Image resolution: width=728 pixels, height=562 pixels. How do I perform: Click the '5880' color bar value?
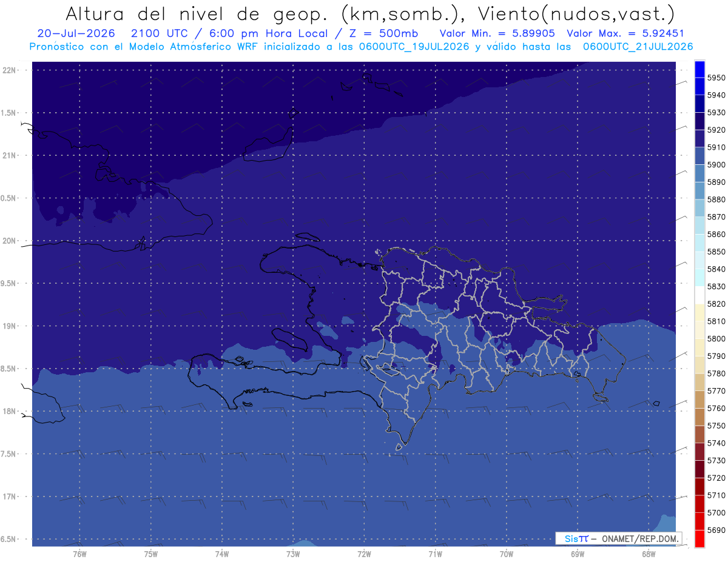tap(716, 199)
